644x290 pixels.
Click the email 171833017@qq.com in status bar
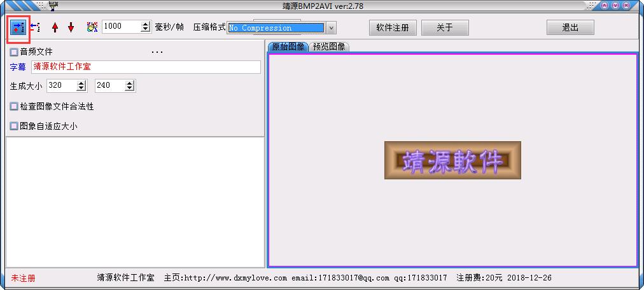click(x=353, y=278)
